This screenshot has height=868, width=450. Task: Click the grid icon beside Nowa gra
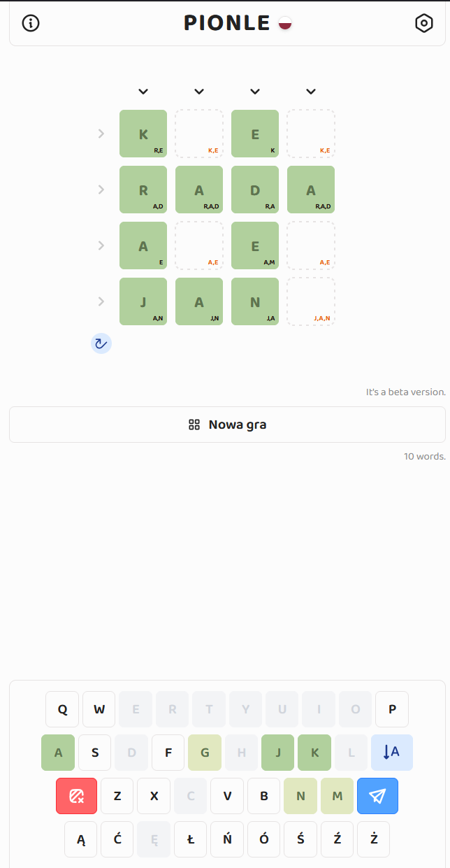click(194, 425)
